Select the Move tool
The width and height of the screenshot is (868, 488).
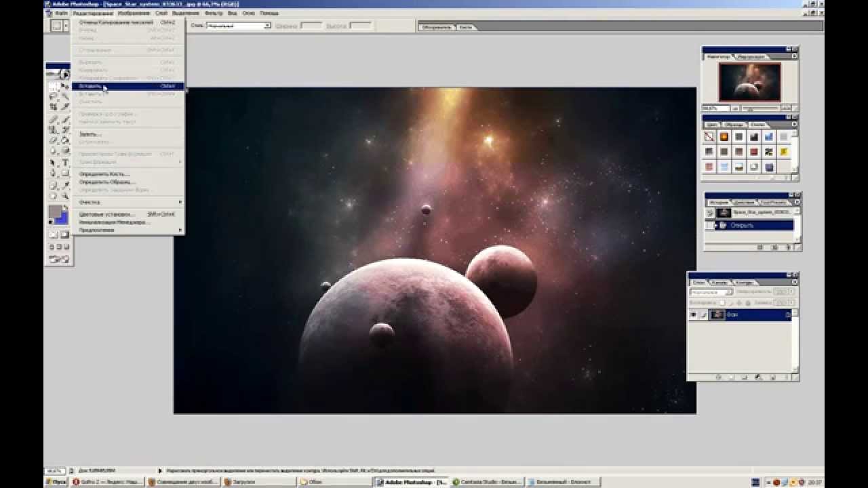point(65,86)
